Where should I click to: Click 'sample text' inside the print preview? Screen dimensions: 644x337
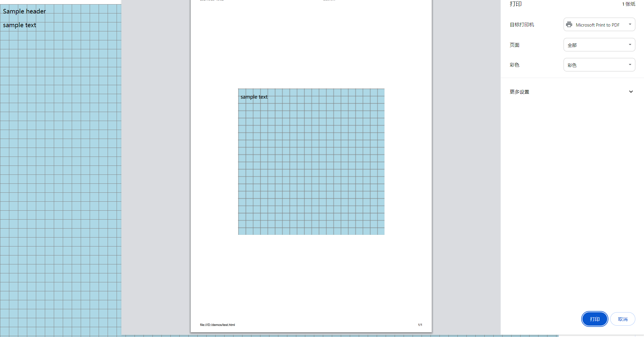coord(254,97)
